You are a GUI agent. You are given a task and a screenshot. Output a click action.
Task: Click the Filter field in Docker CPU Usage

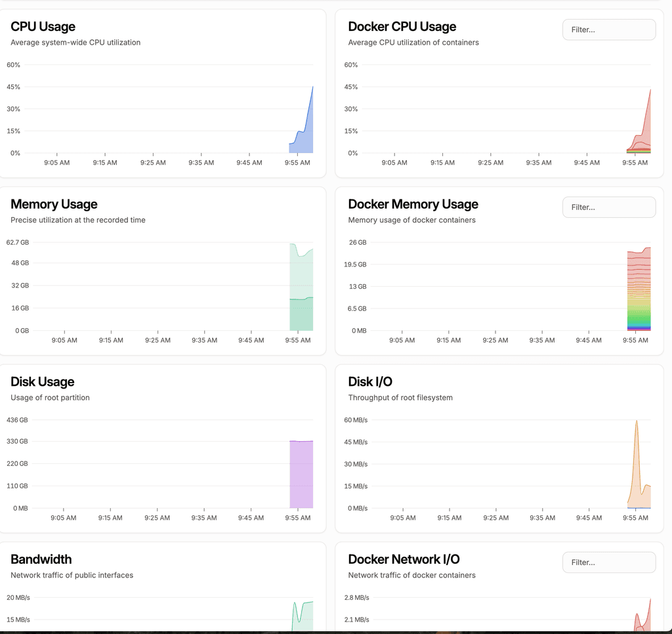[x=608, y=30]
